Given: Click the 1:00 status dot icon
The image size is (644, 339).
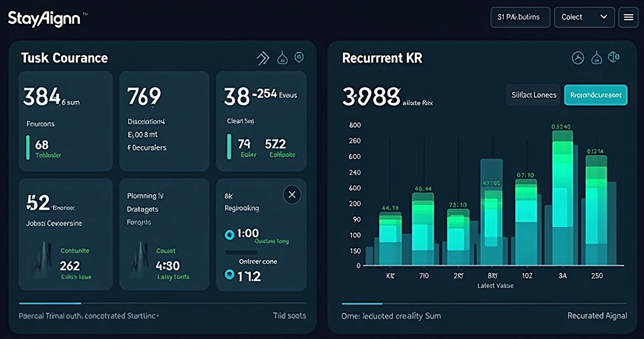Looking at the screenshot, I should point(229,234).
